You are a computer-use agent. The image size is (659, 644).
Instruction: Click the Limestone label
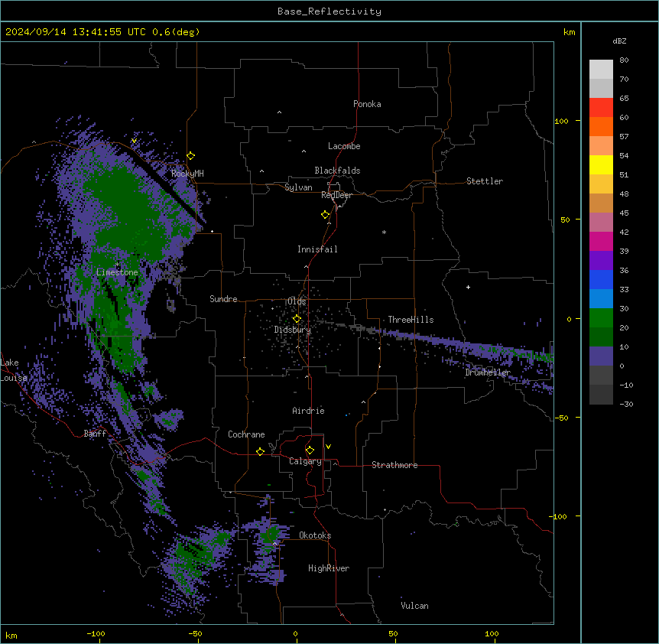click(117, 272)
